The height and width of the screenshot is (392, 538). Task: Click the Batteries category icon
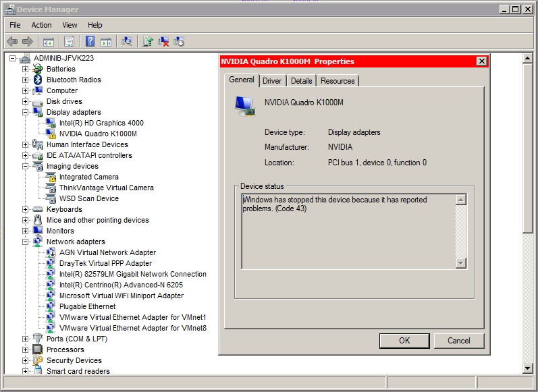click(37, 69)
